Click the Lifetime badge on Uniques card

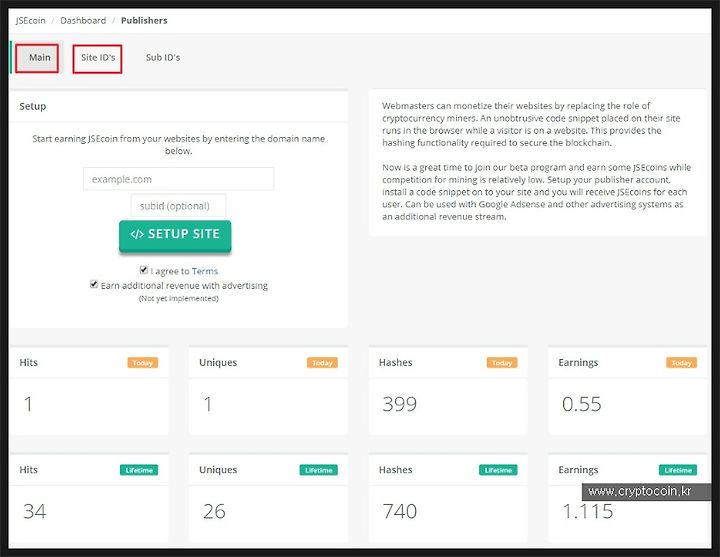(319, 470)
